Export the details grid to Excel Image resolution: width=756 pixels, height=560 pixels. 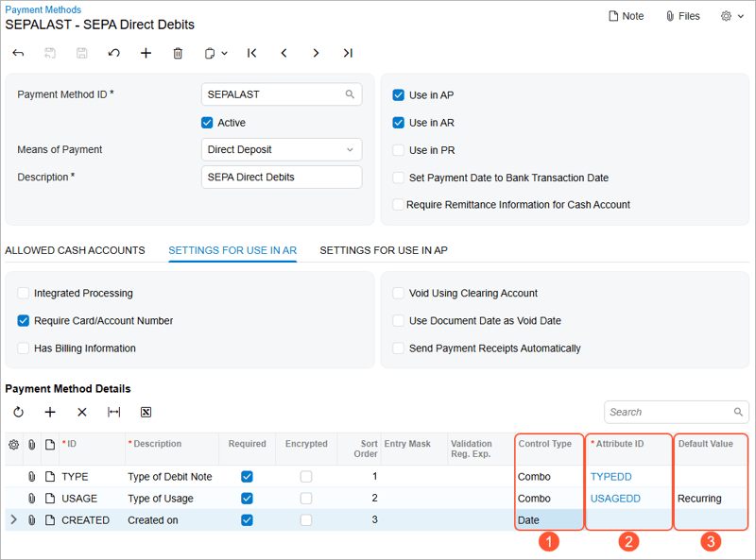click(x=146, y=412)
